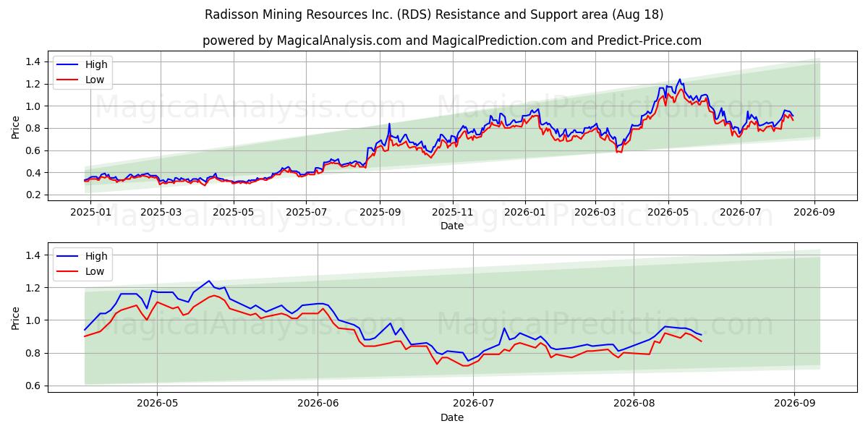Click top chart x-axis label '2026-07'
868x434 pixels.
(x=741, y=213)
